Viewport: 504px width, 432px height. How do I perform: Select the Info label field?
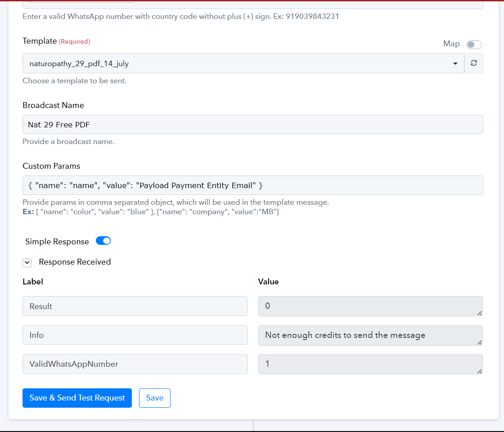[x=135, y=335]
